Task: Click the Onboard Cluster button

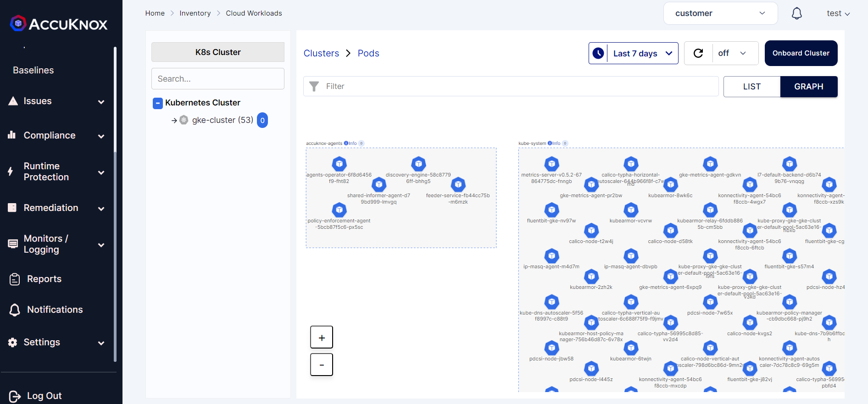Action: [801, 53]
